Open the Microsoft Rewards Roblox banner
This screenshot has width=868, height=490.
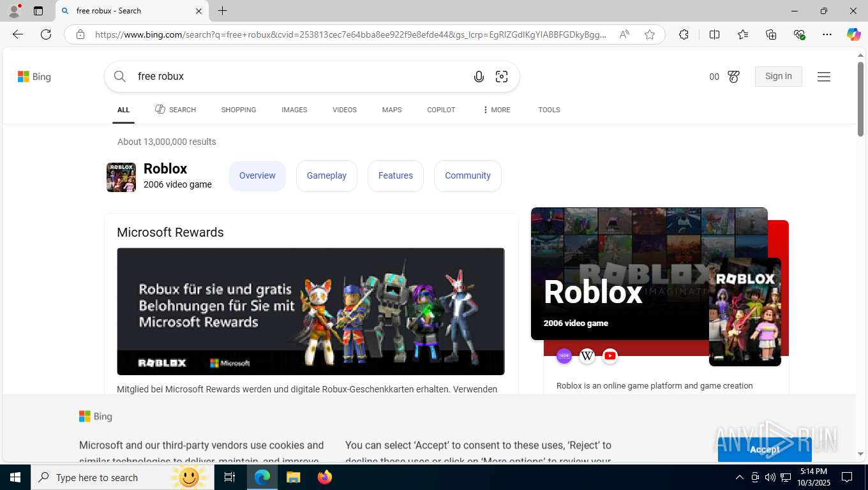click(x=311, y=311)
